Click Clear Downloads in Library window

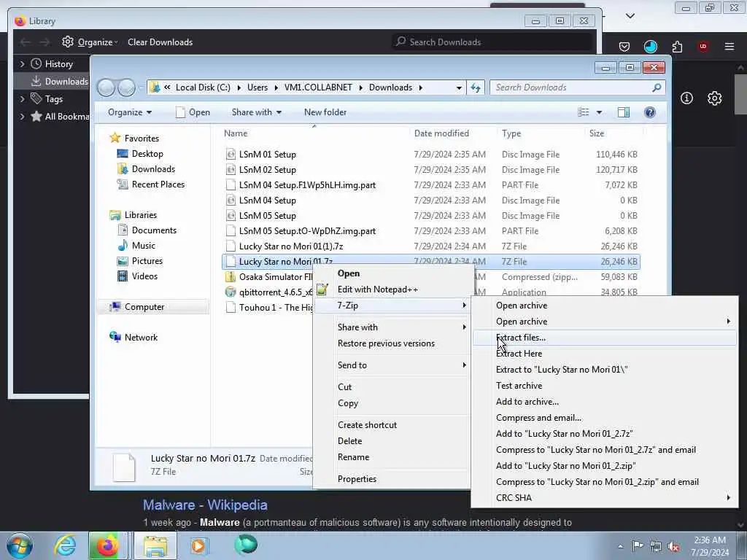(x=160, y=42)
